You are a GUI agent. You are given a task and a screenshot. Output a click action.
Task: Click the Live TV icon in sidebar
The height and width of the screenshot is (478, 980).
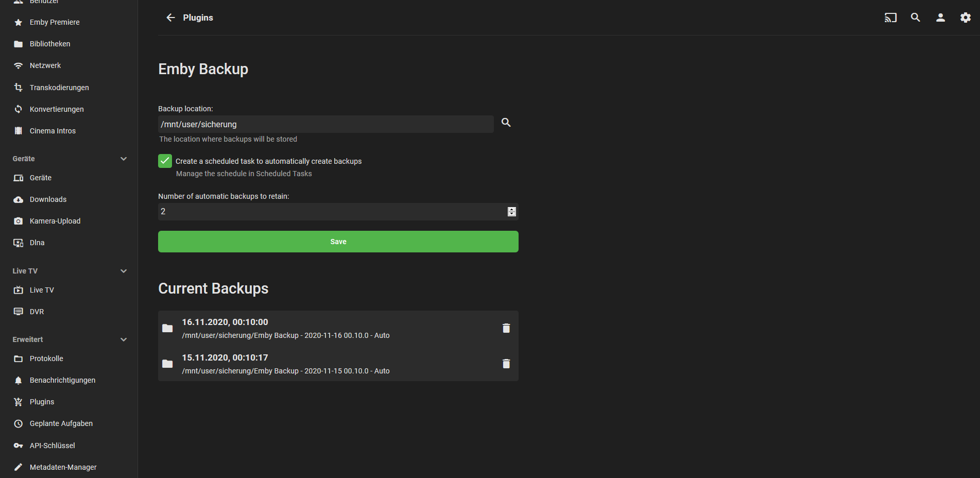tap(19, 290)
